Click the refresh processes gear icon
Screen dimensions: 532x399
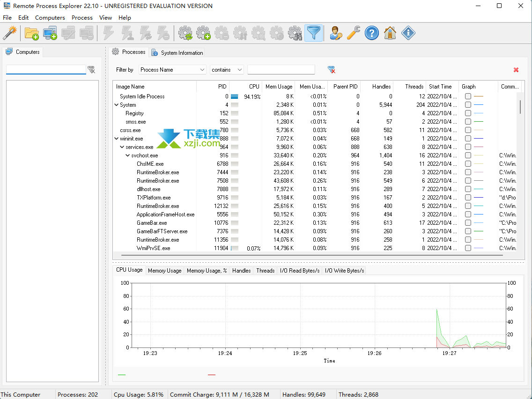pyautogui.click(x=185, y=33)
